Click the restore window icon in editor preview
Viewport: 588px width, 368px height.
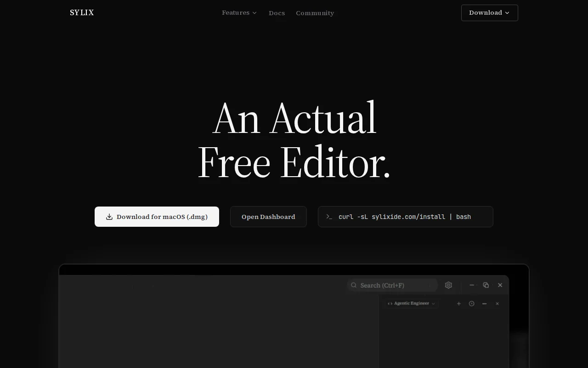coord(486,285)
